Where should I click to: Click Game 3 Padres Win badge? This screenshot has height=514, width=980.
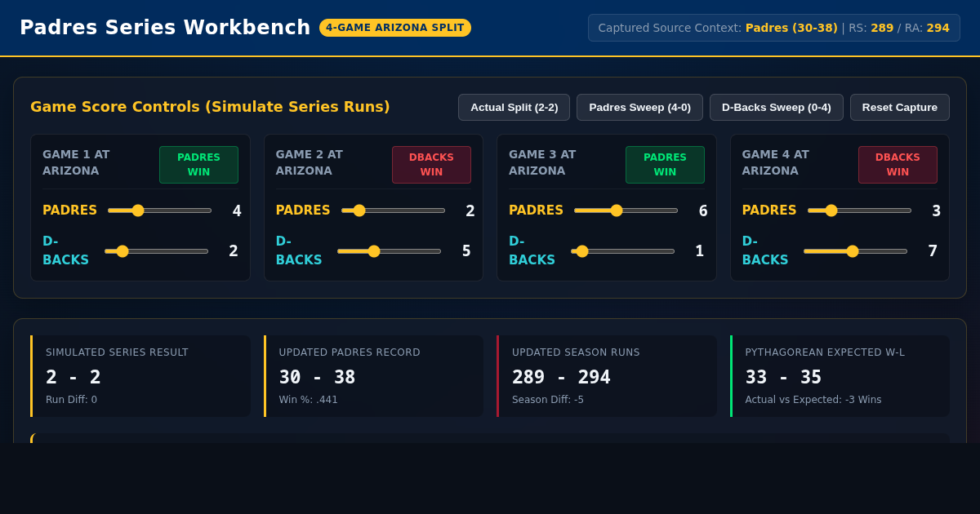[665, 165]
